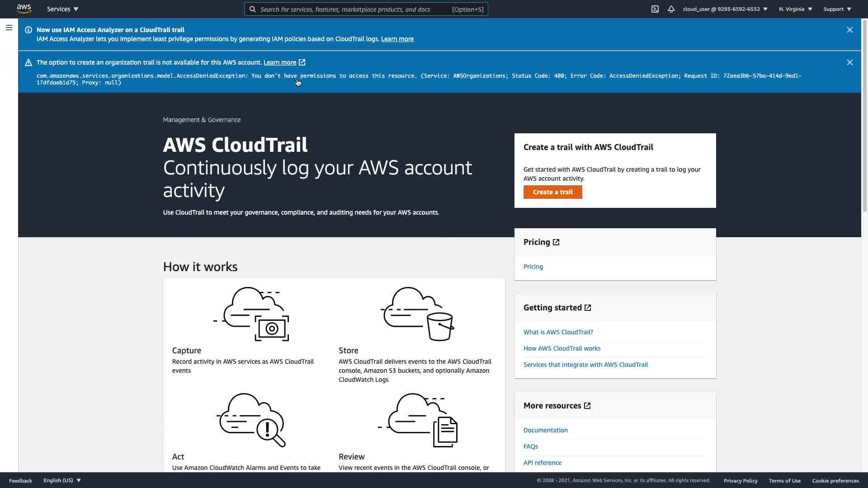Open the notifications bell
This screenshot has width=868, height=488.
[x=671, y=9]
